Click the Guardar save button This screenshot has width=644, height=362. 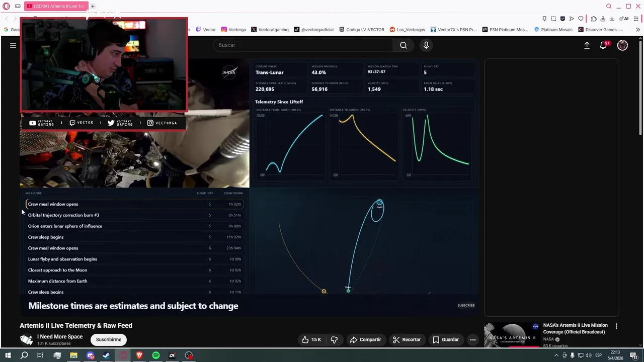(x=446, y=340)
